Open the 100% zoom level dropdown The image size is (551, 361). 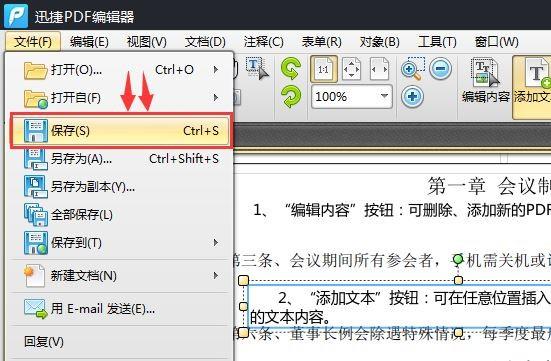384,96
